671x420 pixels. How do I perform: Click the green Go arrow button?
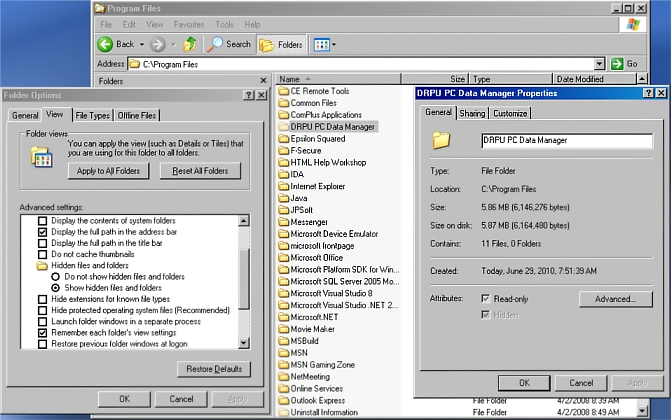tap(617, 64)
